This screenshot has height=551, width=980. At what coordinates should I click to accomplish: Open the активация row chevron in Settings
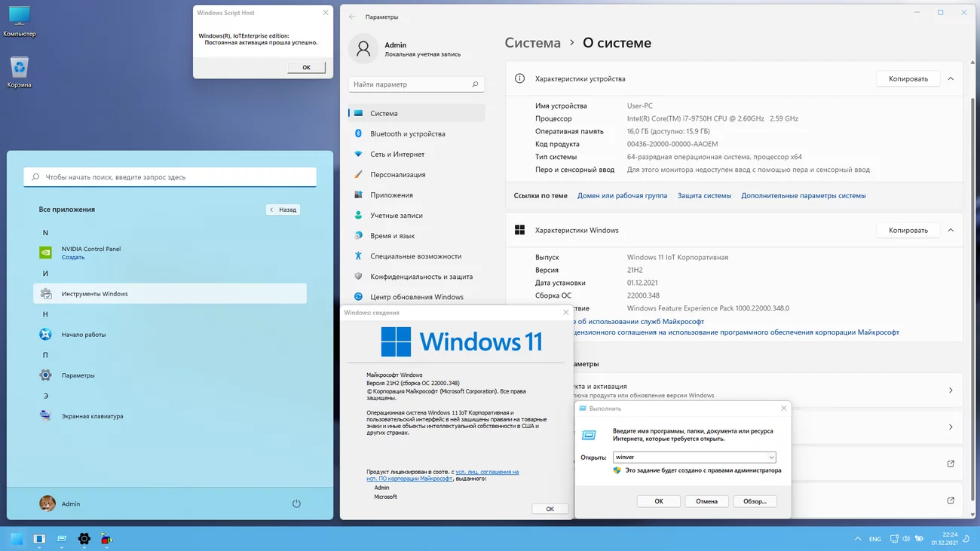(x=951, y=390)
